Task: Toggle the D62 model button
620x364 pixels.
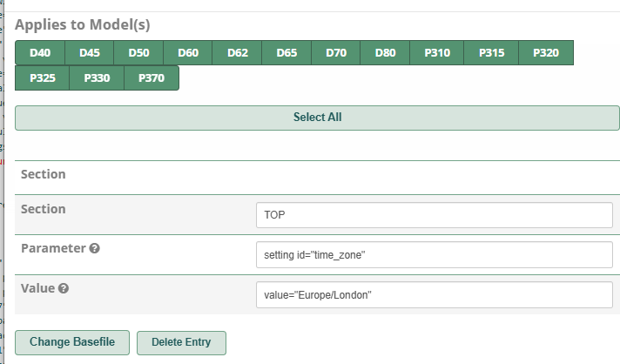Action: [238, 52]
